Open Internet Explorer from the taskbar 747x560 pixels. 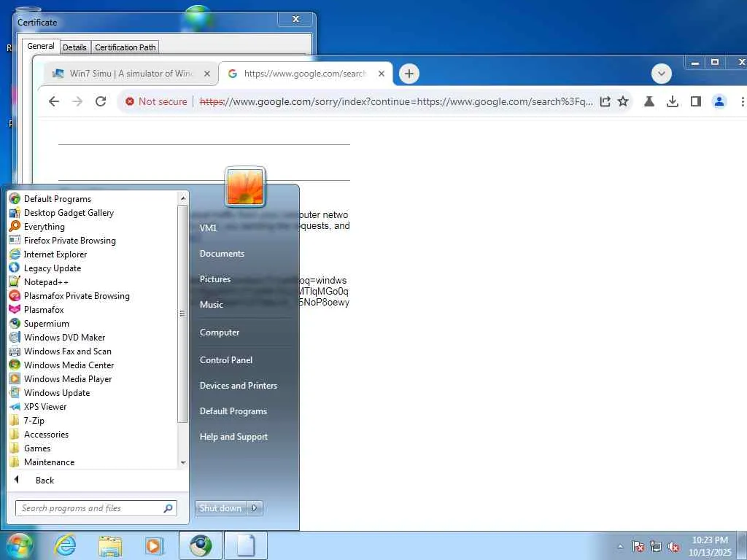pyautogui.click(x=65, y=545)
